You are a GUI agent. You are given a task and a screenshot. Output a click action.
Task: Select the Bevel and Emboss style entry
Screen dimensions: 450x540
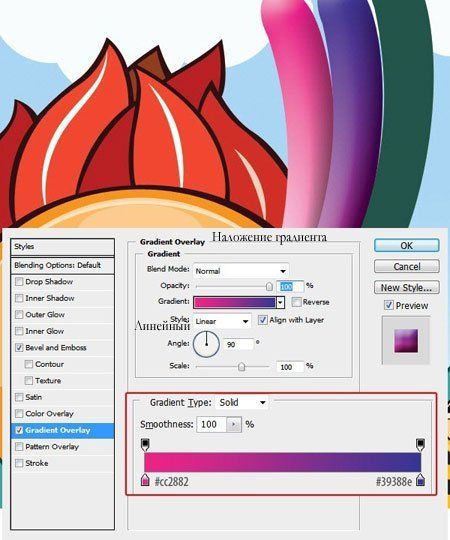56,348
